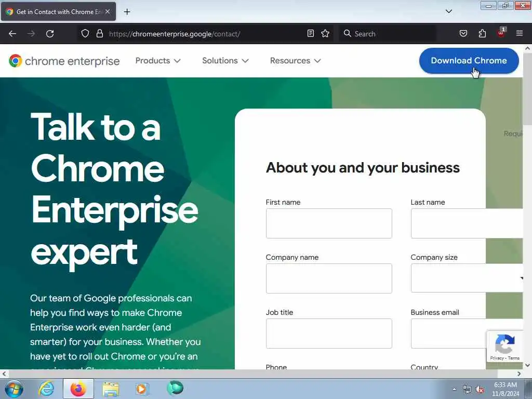Bookmark this page with the star icon
The height and width of the screenshot is (399, 532).
(x=325, y=34)
